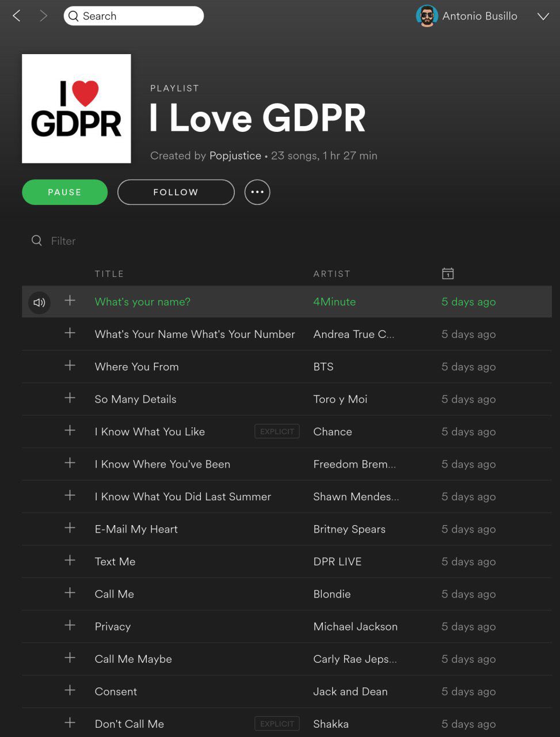The width and height of the screenshot is (560, 737).
Task: Go forward with the right arrow
Action: 43,16
